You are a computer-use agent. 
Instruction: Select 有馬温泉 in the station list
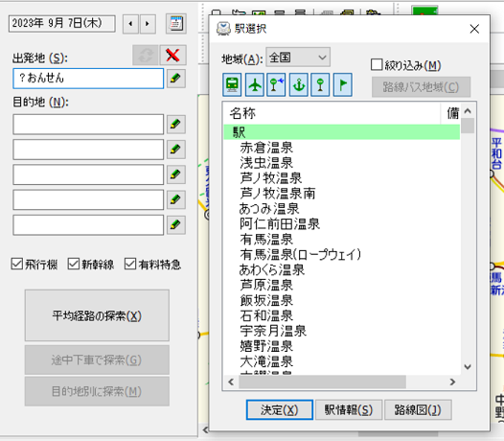coord(266,239)
